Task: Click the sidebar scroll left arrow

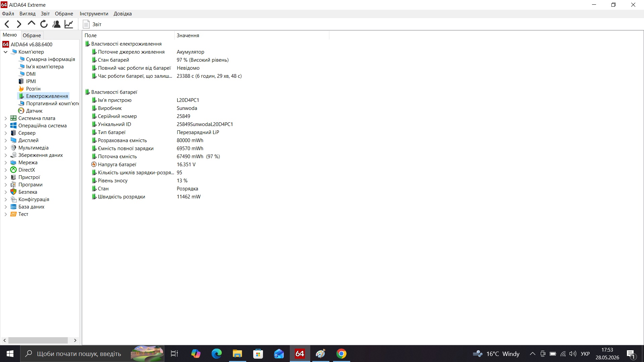Action: [4, 340]
